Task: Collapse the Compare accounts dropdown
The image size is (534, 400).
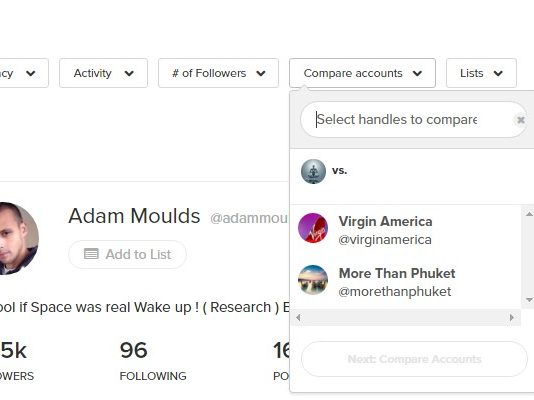Action: pos(362,73)
